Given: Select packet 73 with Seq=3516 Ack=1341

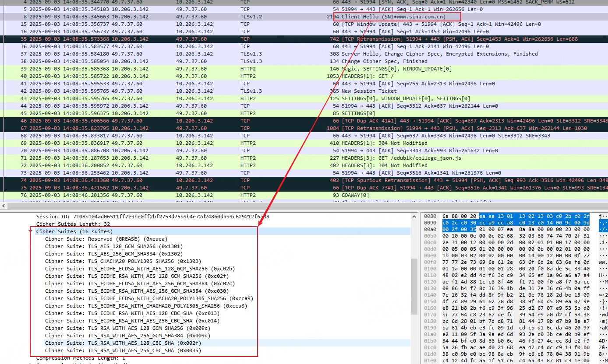Looking at the screenshot, I should 304,173.
